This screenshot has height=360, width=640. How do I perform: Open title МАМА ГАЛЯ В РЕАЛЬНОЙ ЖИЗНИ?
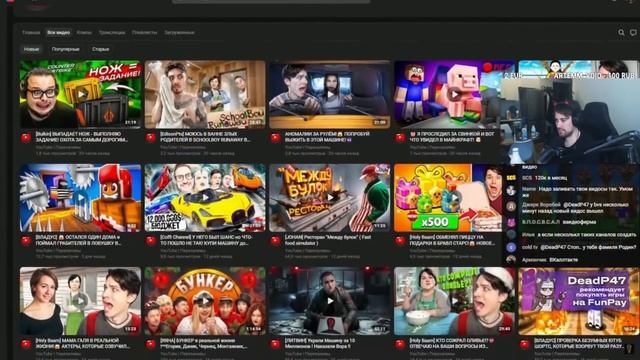click(x=83, y=343)
